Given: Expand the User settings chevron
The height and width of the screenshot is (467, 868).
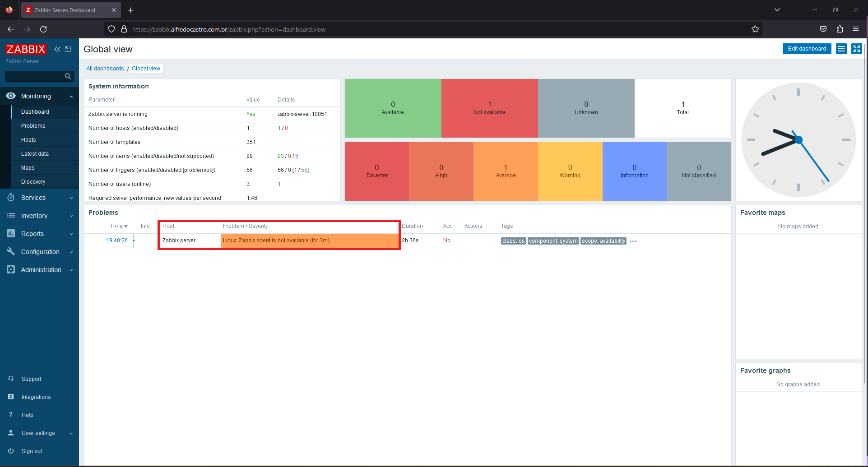Looking at the screenshot, I should point(71,433).
